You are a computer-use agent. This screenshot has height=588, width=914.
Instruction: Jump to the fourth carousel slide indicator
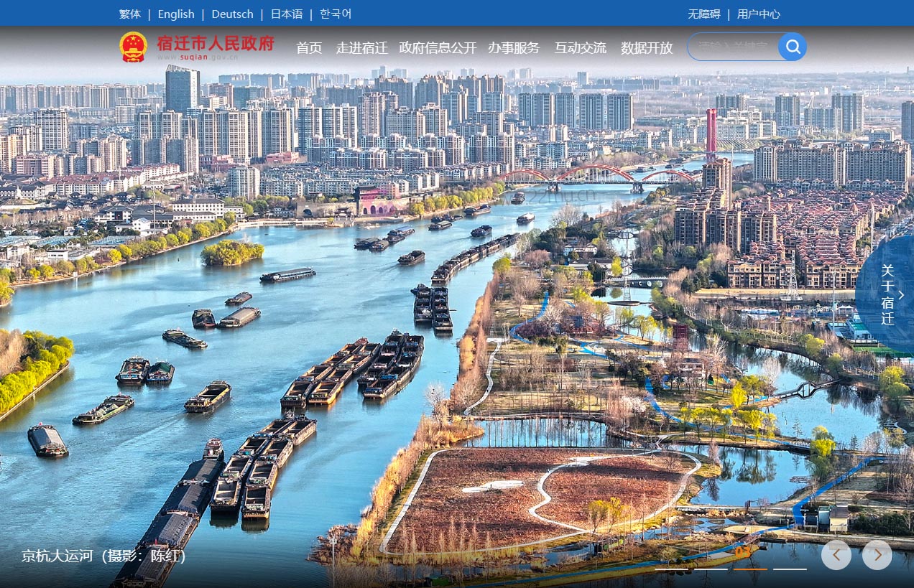pos(790,569)
